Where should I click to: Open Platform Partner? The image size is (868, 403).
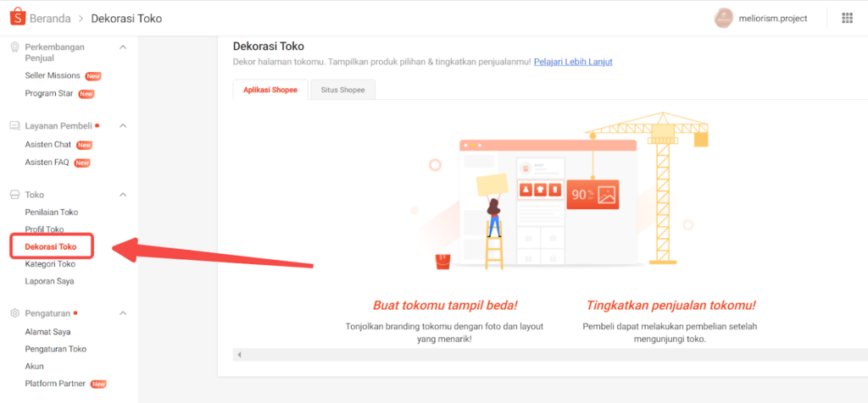(55, 384)
